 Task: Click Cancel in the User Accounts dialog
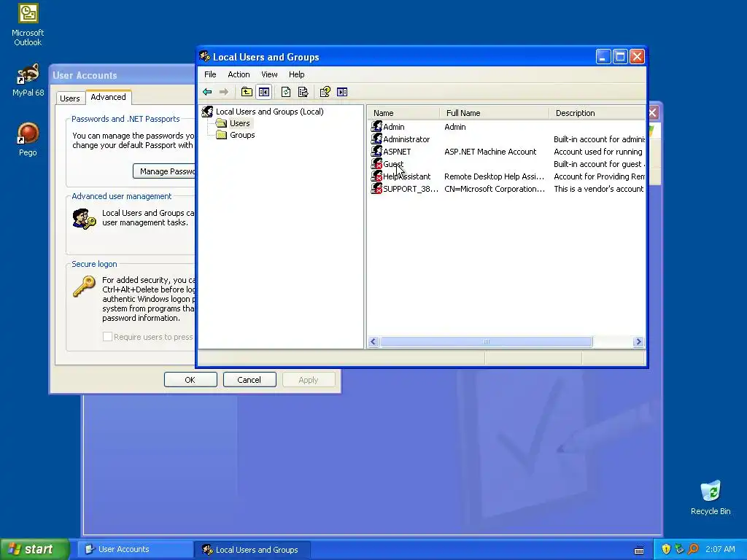[x=249, y=379]
